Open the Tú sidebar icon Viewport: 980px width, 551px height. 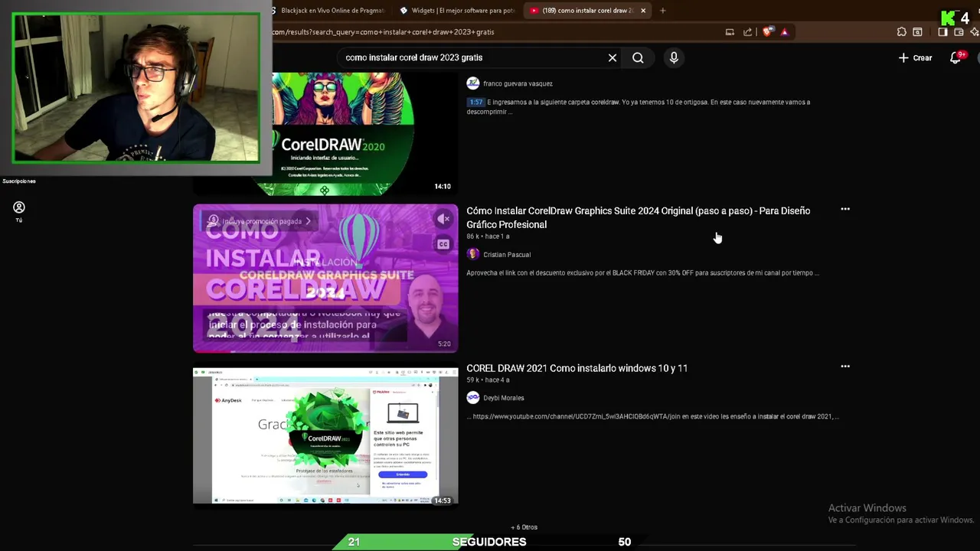[19, 211]
